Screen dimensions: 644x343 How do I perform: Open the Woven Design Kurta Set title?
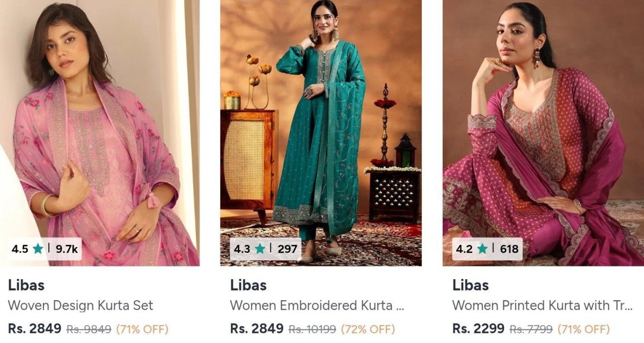pyautogui.click(x=80, y=305)
